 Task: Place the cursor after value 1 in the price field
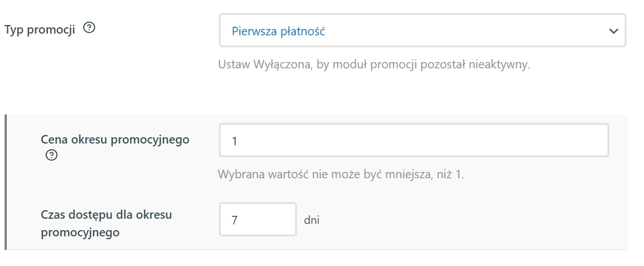(x=238, y=141)
